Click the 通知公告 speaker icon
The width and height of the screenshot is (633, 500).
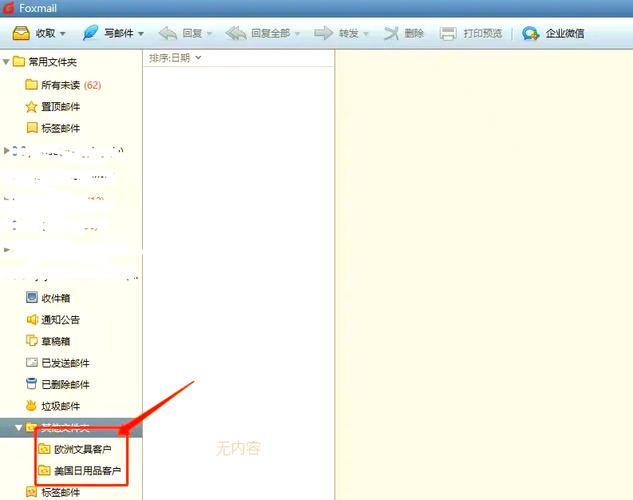pos(31,320)
